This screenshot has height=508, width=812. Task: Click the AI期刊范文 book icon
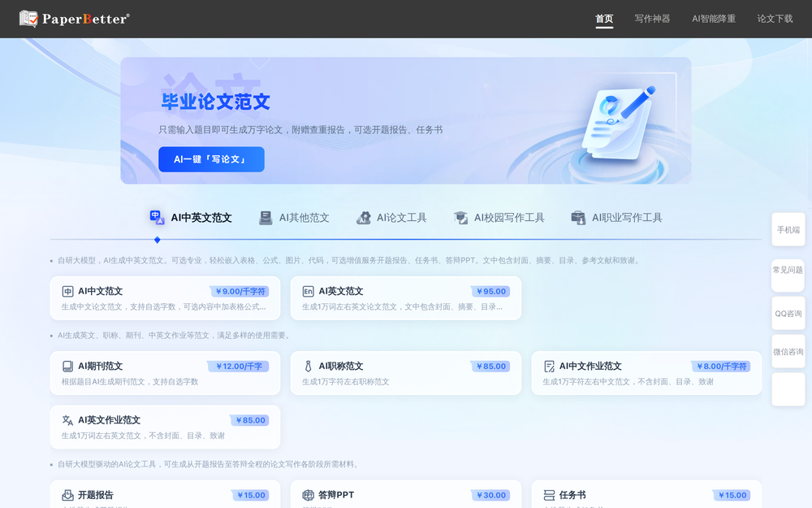pos(67,367)
